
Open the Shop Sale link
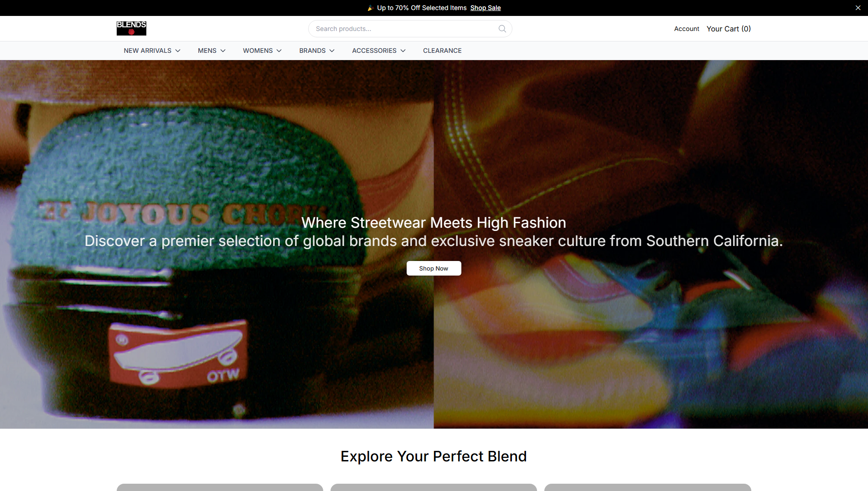tap(486, 8)
